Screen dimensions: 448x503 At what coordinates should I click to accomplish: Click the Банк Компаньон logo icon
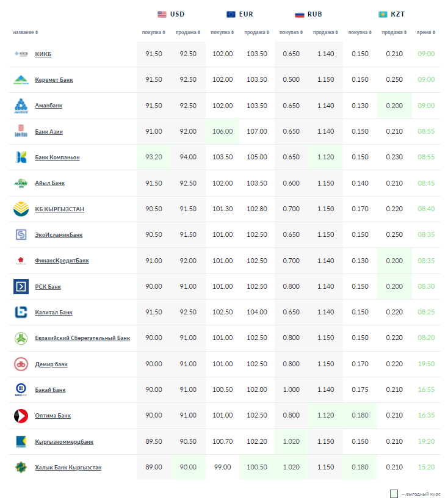[21, 157]
